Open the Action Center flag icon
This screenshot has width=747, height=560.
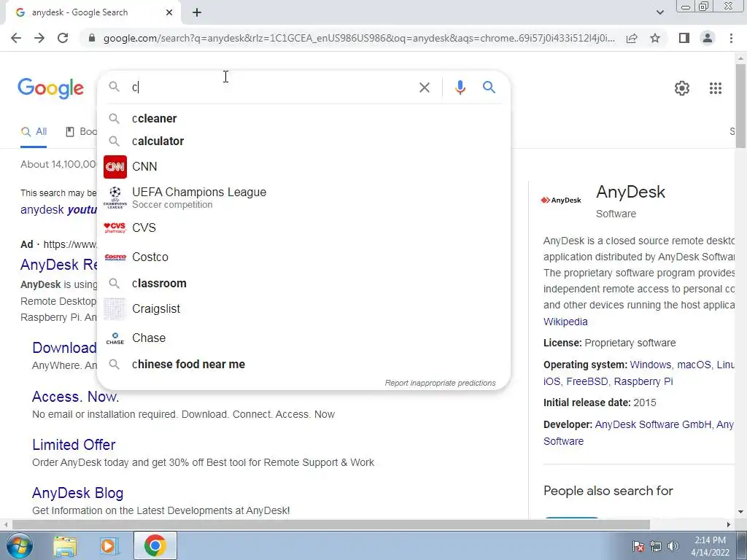(x=638, y=547)
